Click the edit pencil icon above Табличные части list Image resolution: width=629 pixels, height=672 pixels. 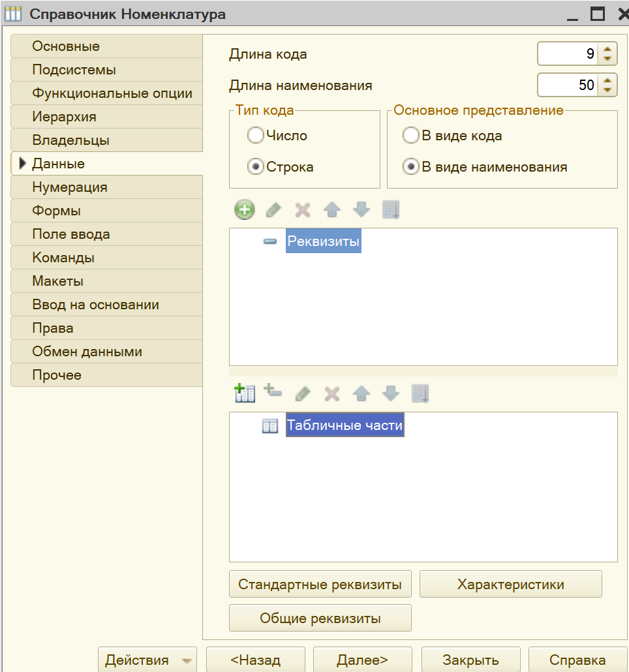(303, 393)
